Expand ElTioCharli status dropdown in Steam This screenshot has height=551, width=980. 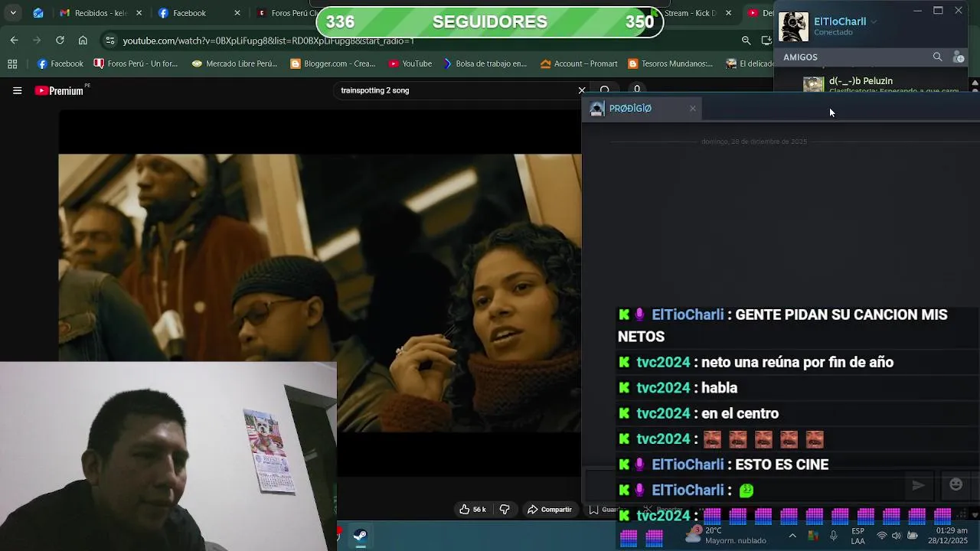(x=874, y=21)
